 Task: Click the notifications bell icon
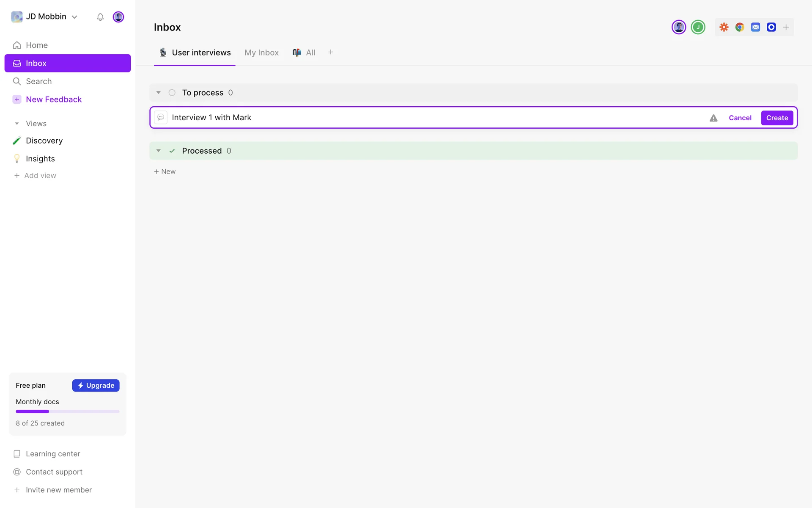tap(100, 17)
